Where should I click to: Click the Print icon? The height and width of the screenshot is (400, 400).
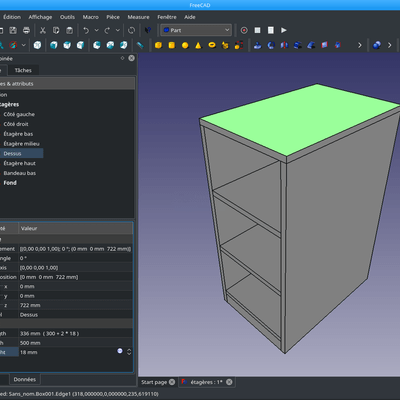tap(26, 30)
